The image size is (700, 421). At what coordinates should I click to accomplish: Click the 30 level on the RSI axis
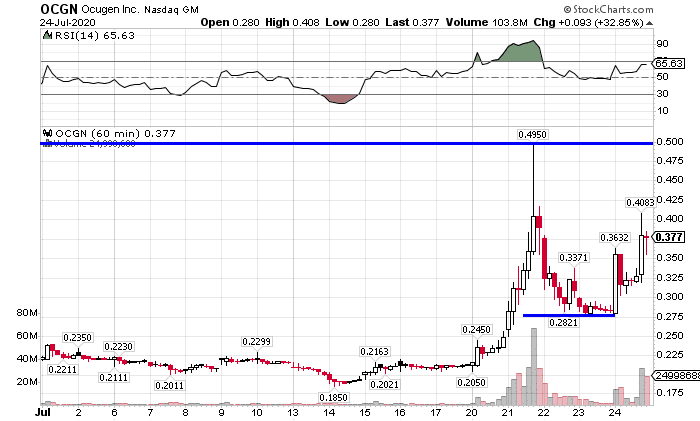(662, 94)
